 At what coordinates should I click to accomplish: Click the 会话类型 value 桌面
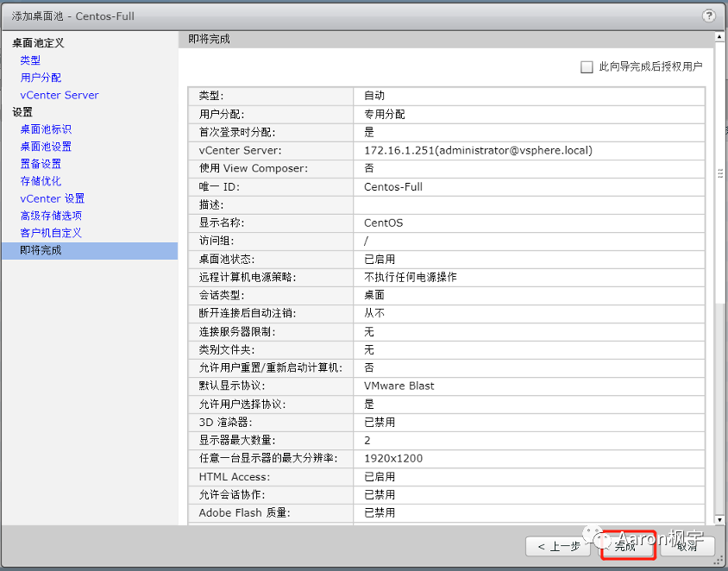coord(374,296)
